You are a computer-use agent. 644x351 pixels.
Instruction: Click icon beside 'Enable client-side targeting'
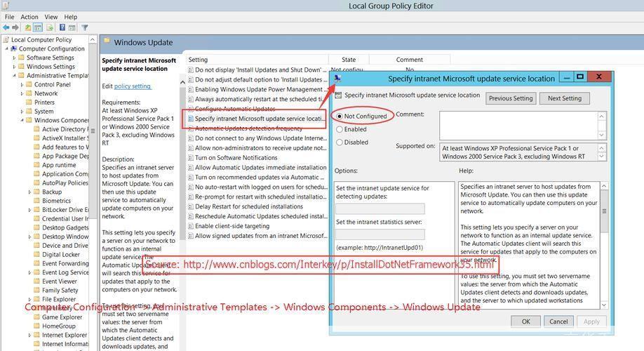[191, 226]
